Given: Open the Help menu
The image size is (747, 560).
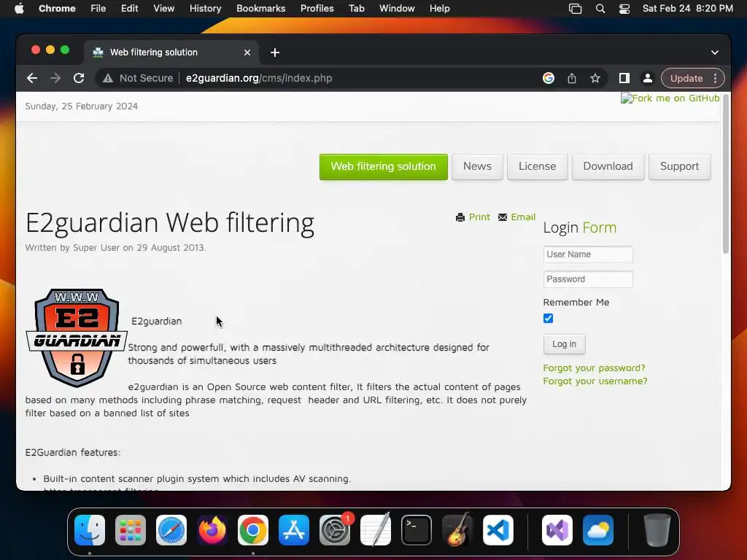Looking at the screenshot, I should tap(439, 9).
